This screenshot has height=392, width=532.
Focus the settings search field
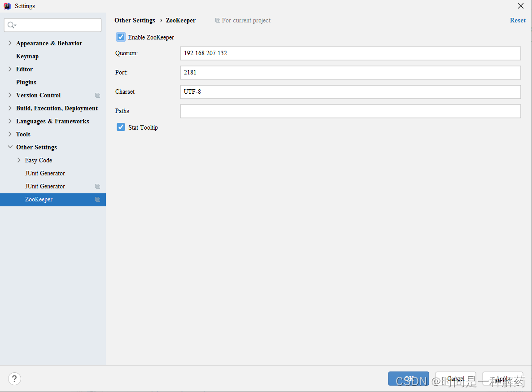point(52,25)
